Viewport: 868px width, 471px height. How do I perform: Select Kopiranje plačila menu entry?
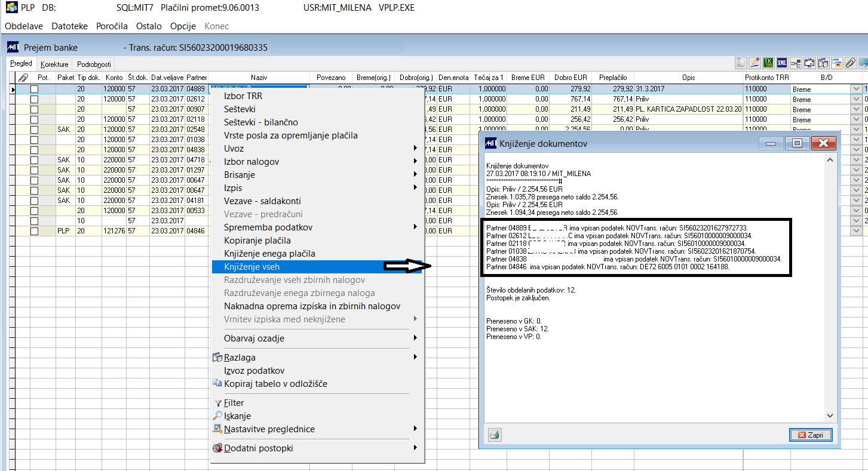coord(318,240)
